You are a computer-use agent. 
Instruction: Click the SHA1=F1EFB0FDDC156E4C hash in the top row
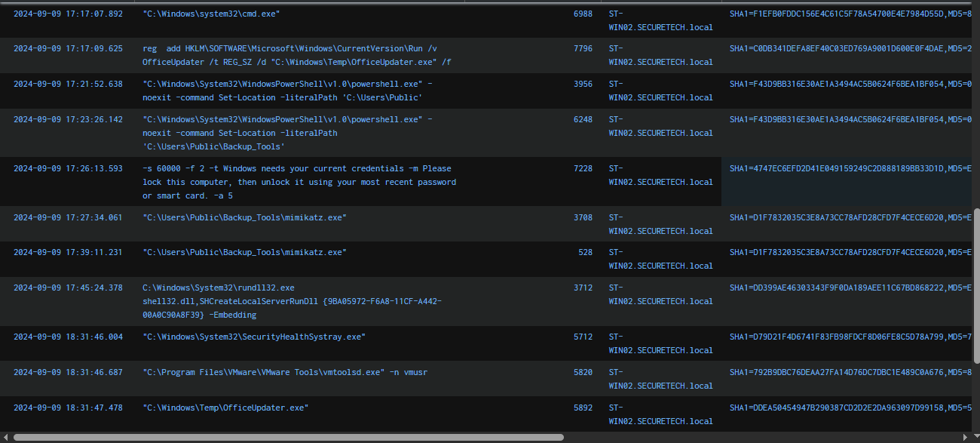(850, 14)
